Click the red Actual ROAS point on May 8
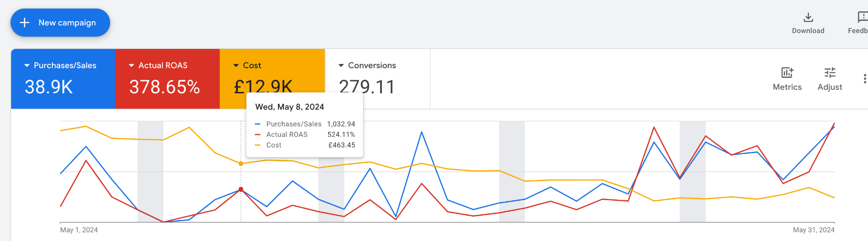This screenshot has width=868, height=241. 241,189
